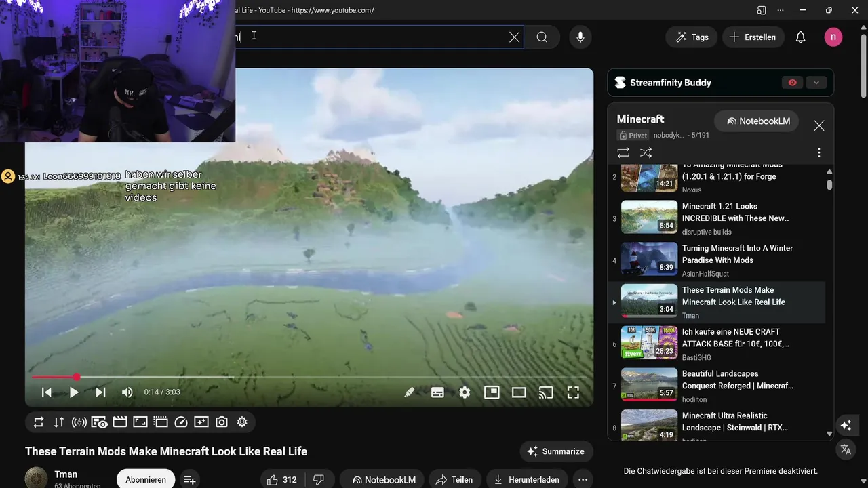Open the Tags button
This screenshot has height=488, width=868.
[692, 37]
